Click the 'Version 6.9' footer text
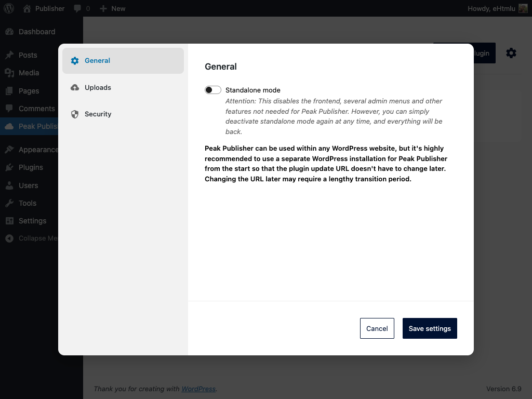 click(x=503, y=389)
